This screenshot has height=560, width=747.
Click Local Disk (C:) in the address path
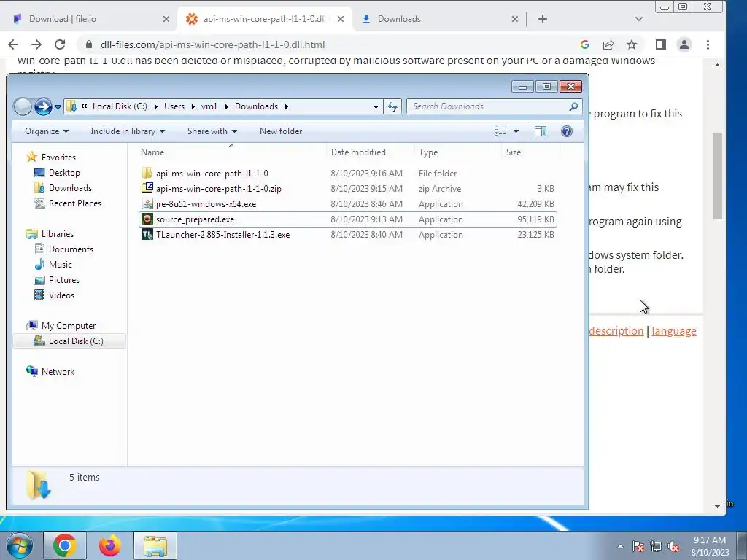click(x=120, y=106)
